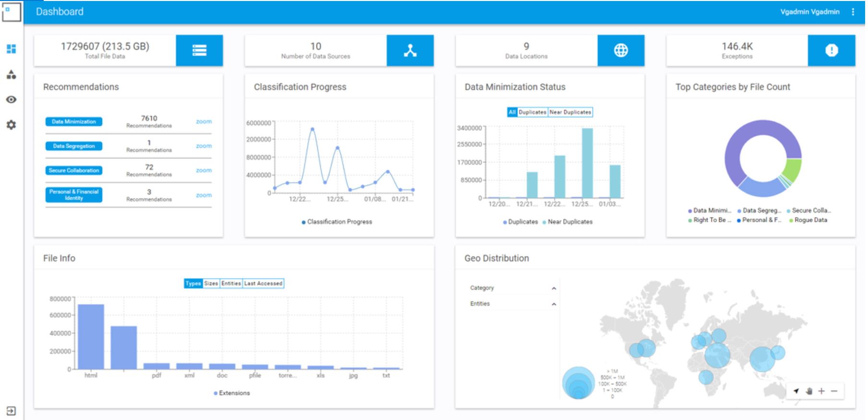Toggle Duplicates legend series in bar chart

[x=520, y=222]
